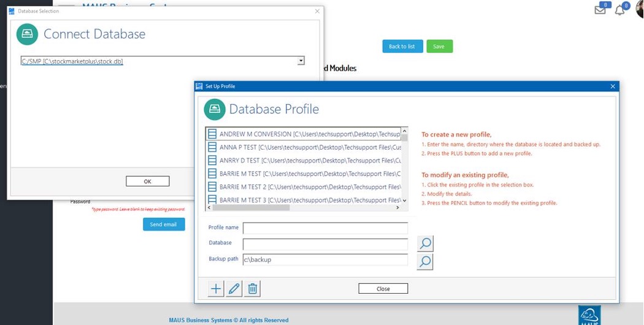Open mail envelope notifications icon
644x325 pixels.
pyautogui.click(x=600, y=10)
